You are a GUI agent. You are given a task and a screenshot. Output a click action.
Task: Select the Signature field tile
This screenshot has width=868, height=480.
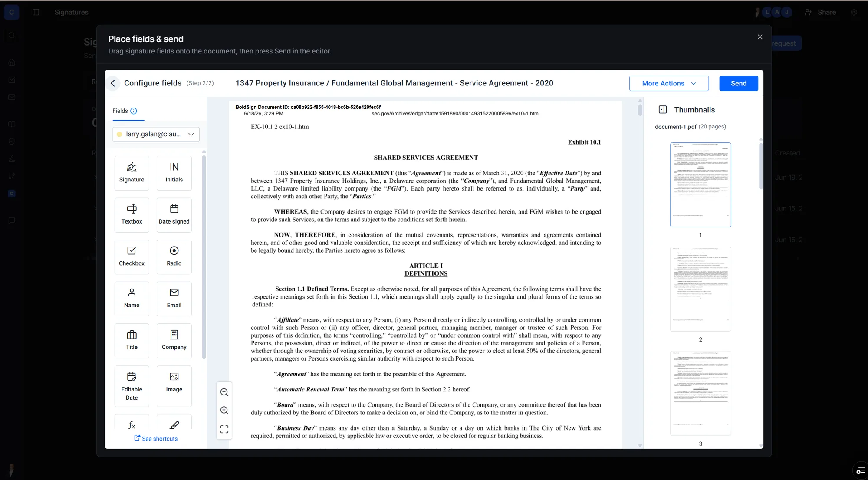point(132,173)
